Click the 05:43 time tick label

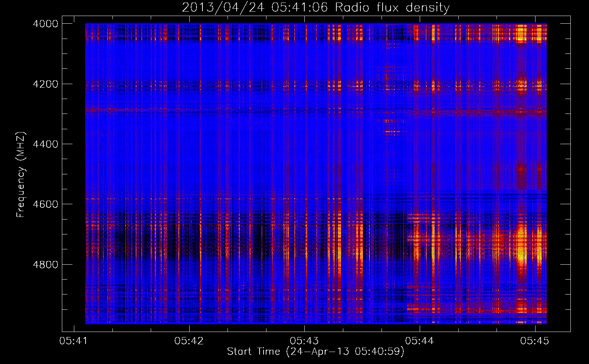[x=304, y=341]
